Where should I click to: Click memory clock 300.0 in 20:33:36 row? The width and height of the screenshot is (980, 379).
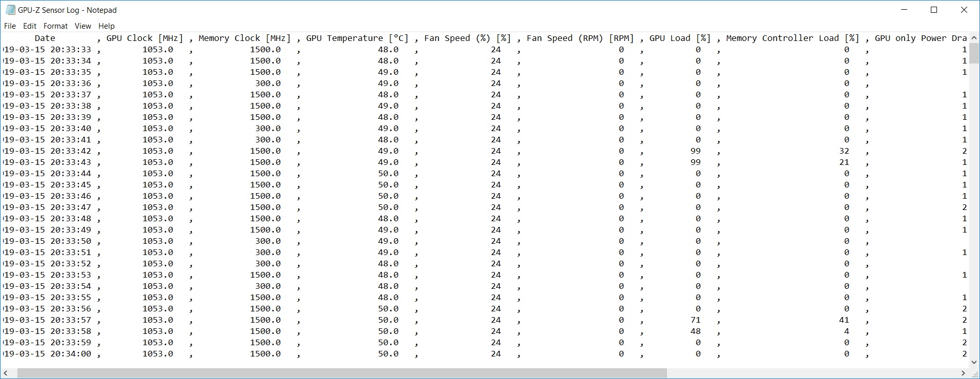[268, 83]
